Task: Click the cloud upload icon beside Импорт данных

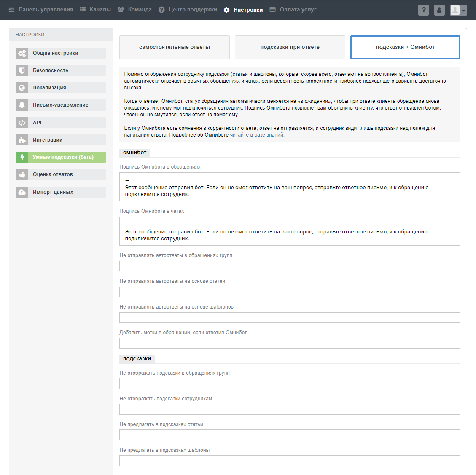Action: [22, 192]
